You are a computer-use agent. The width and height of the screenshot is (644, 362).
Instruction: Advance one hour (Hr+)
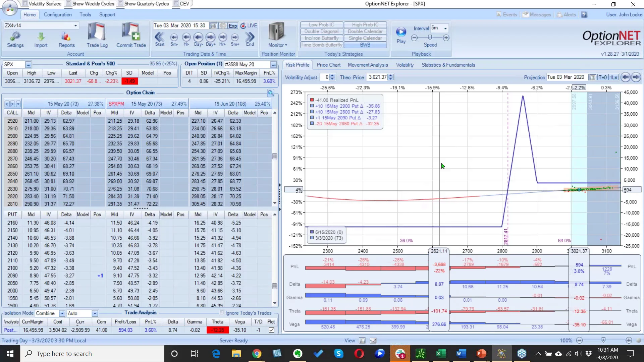(223, 39)
